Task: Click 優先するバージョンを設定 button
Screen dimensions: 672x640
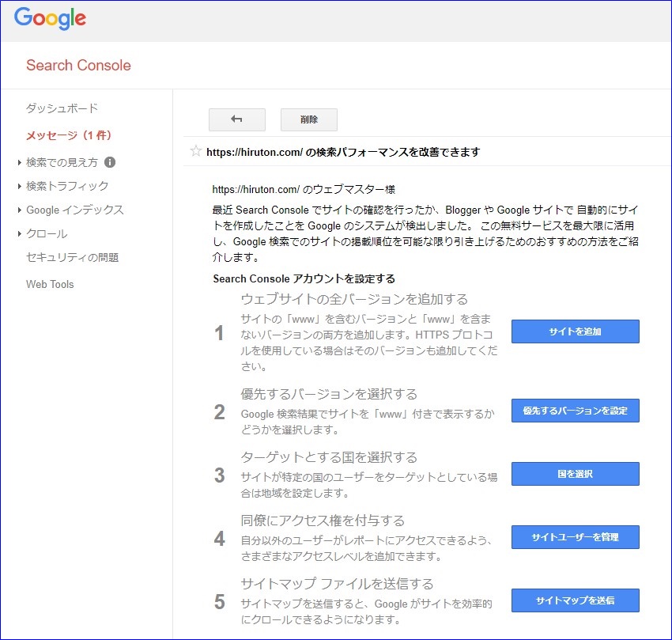Action: click(x=575, y=411)
